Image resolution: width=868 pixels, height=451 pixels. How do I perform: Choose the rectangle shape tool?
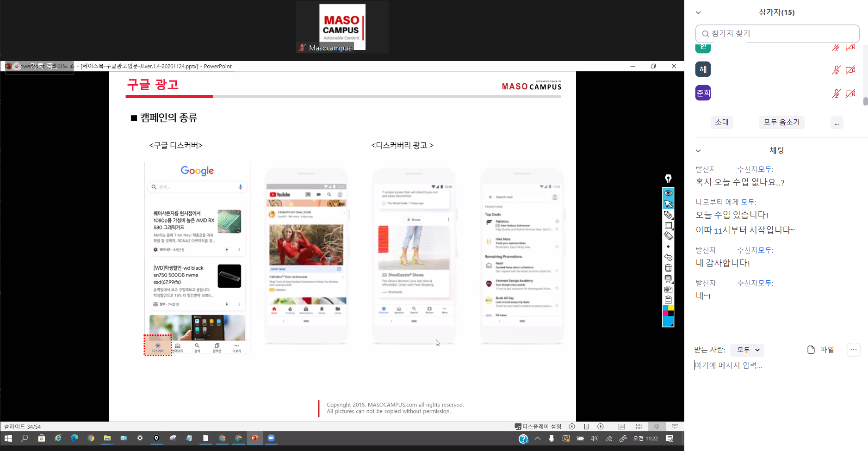tap(668, 225)
